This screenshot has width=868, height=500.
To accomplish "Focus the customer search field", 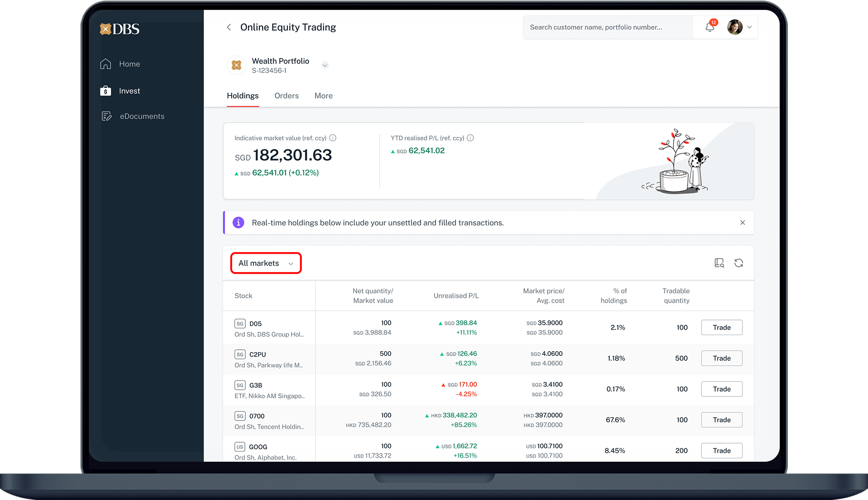I will 608,27.
